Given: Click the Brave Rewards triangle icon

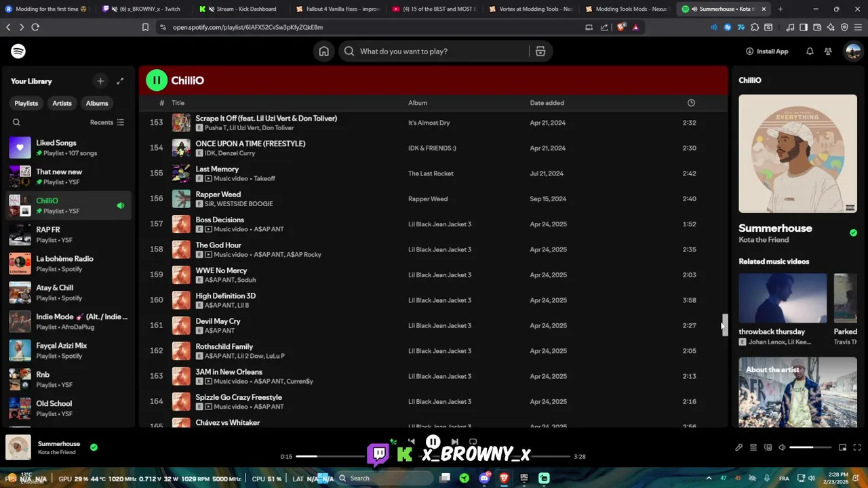Looking at the screenshot, I should coord(635,27).
